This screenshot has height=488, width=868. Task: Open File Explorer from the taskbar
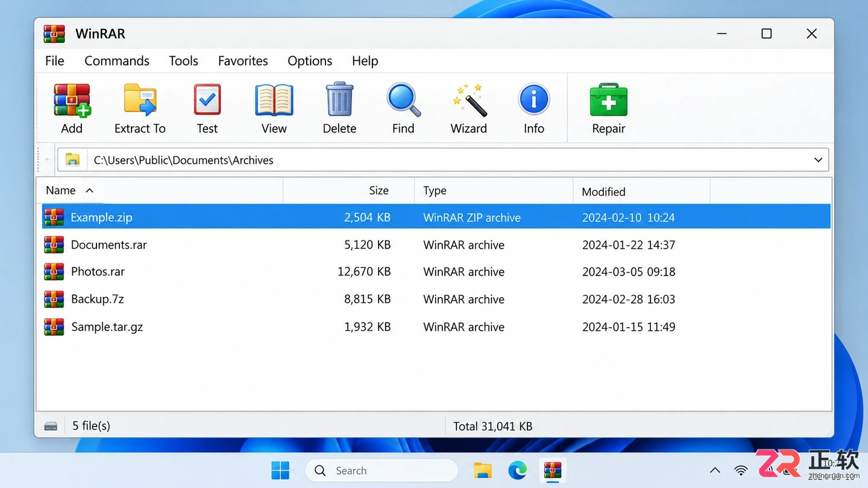[482, 471]
